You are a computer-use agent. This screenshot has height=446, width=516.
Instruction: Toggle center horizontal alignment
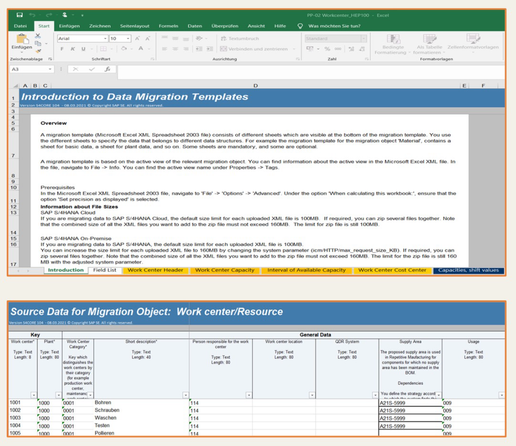click(x=175, y=49)
